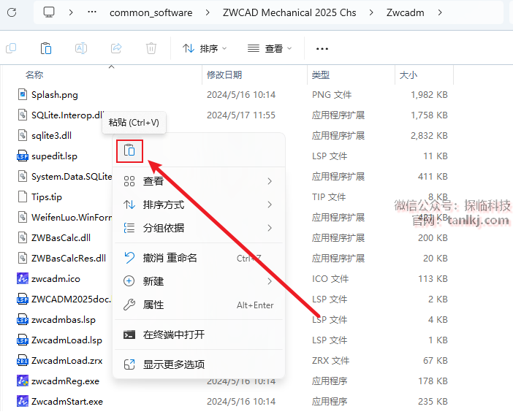Click the ZRX 文件 type cell

[x=331, y=360]
